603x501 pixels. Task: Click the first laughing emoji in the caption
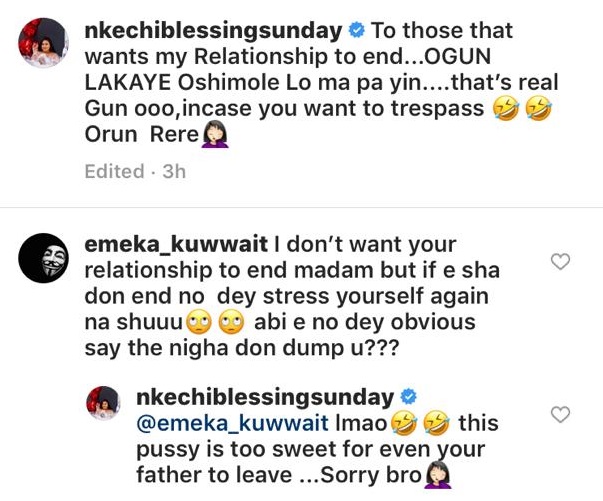506,109
